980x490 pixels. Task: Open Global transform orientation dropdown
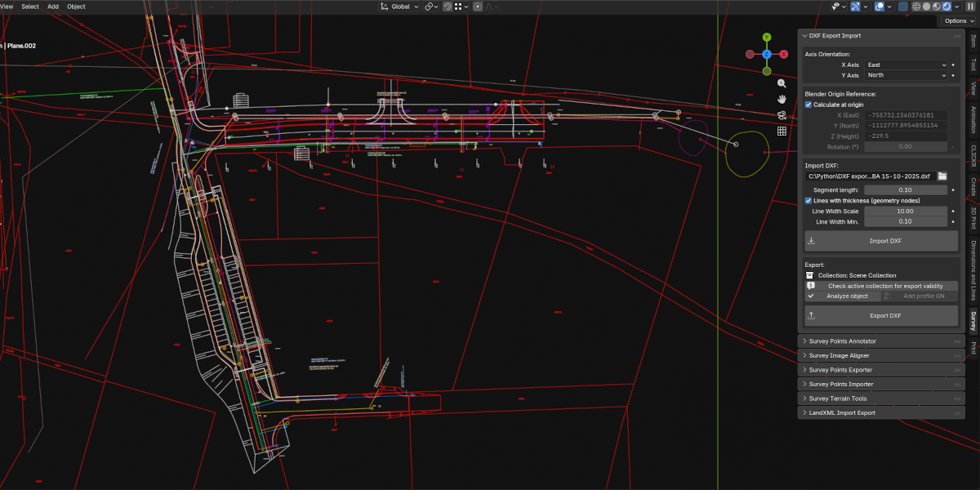click(x=399, y=7)
